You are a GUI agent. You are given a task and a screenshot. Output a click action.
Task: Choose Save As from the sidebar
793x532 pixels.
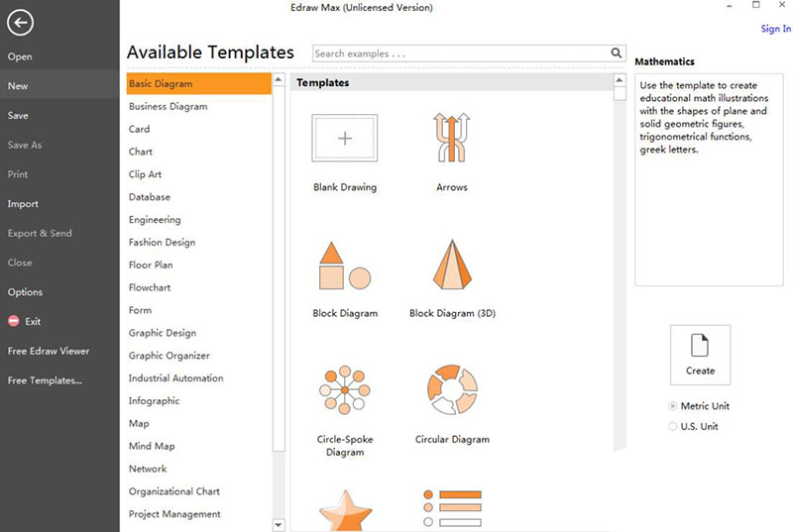(25, 145)
